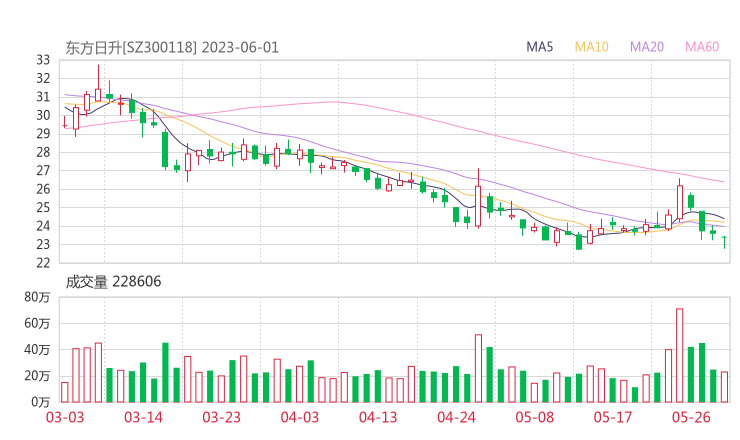Click the 80万 volume axis label
Viewport: 740px width, 440px height.
pos(37,297)
